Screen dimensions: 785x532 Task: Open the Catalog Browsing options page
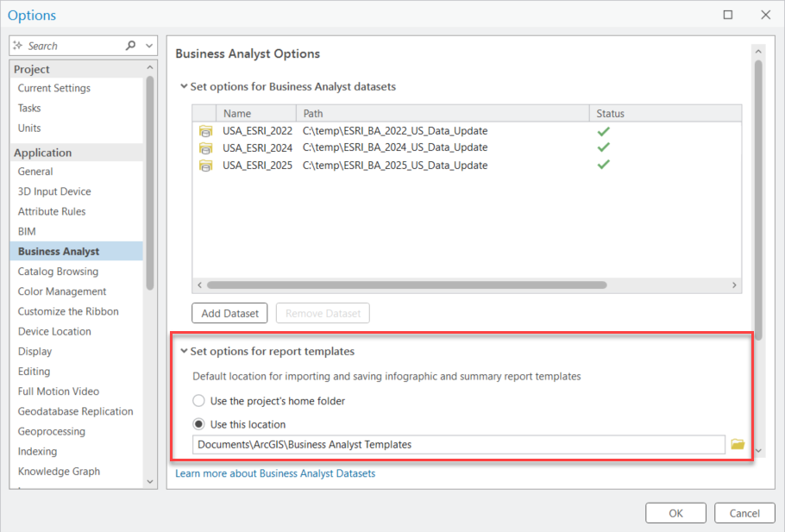coord(58,272)
